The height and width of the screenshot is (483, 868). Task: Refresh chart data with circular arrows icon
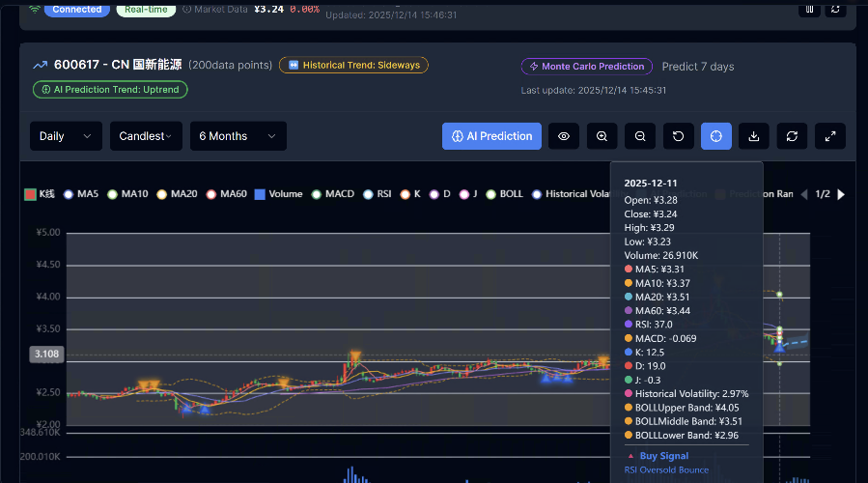(x=792, y=136)
